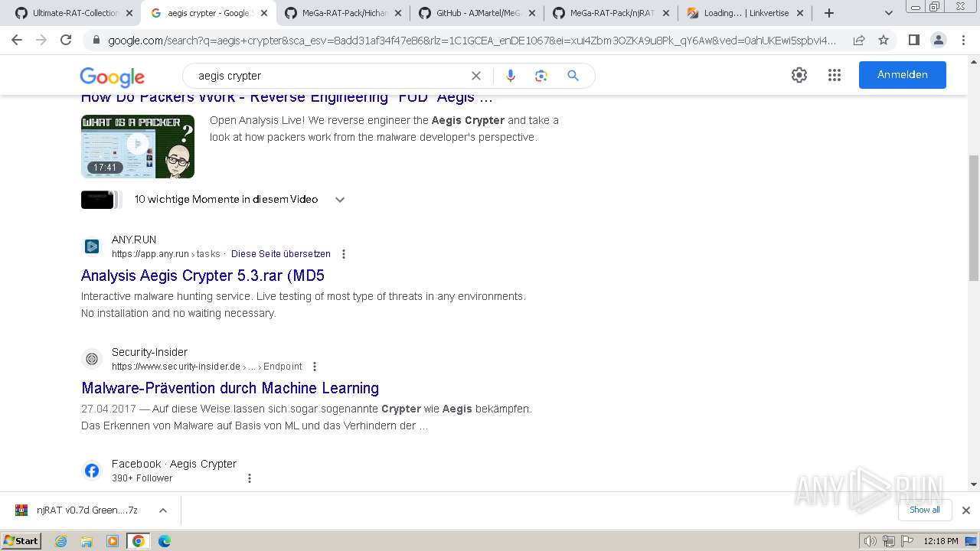This screenshot has width=980, height=551.
Task: Open Windows Media Player from taskbar
Action: (x=113, y=541)
